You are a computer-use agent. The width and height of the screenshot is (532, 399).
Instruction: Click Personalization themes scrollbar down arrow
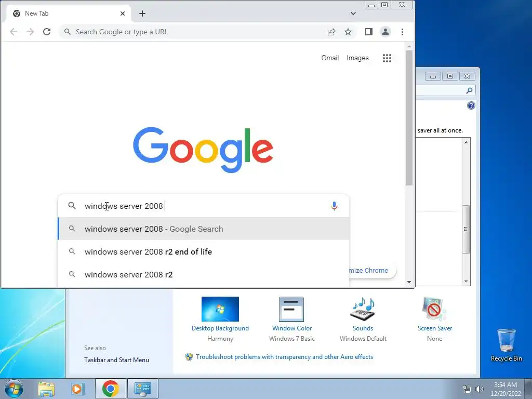point(466,281)
